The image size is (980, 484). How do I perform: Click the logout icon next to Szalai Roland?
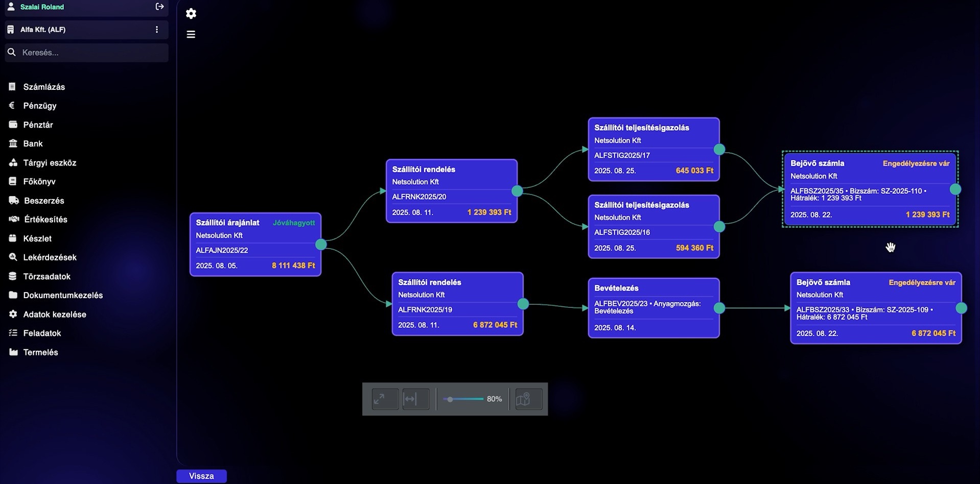click(159, 7)
